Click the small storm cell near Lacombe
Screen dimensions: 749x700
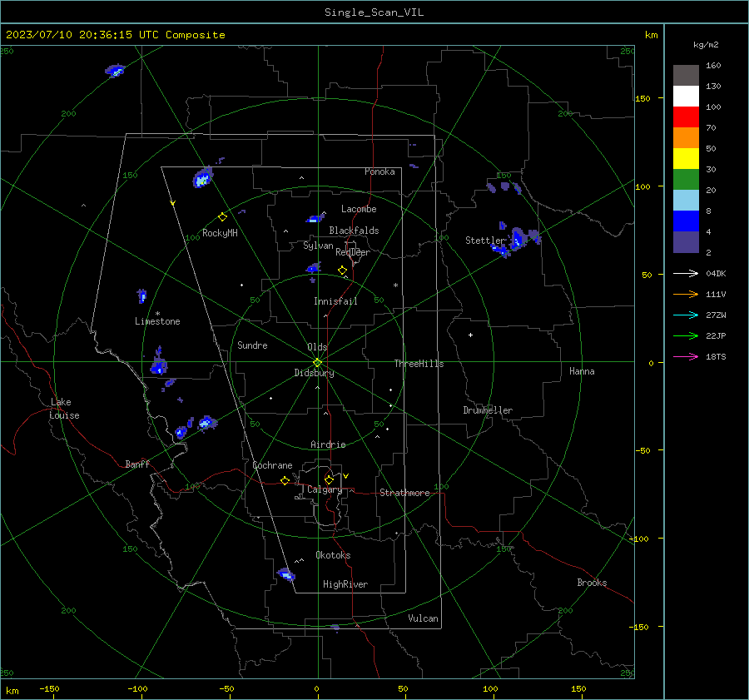tap(315, 219)
